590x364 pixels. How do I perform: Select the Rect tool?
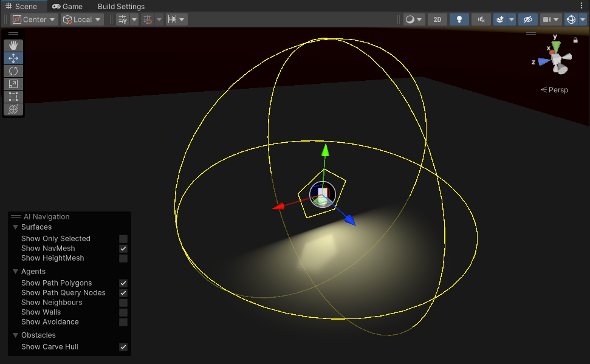[13, 97]
